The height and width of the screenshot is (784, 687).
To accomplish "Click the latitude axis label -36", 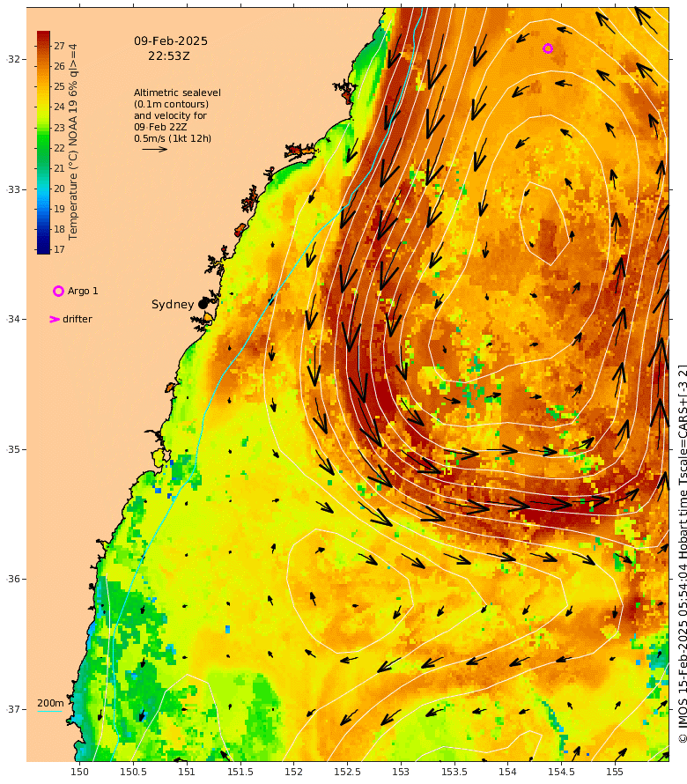I will (13, 579).
